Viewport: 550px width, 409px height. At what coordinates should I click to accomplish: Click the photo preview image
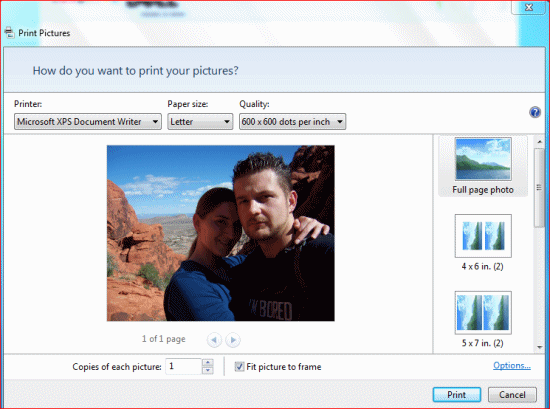[221, 233]
